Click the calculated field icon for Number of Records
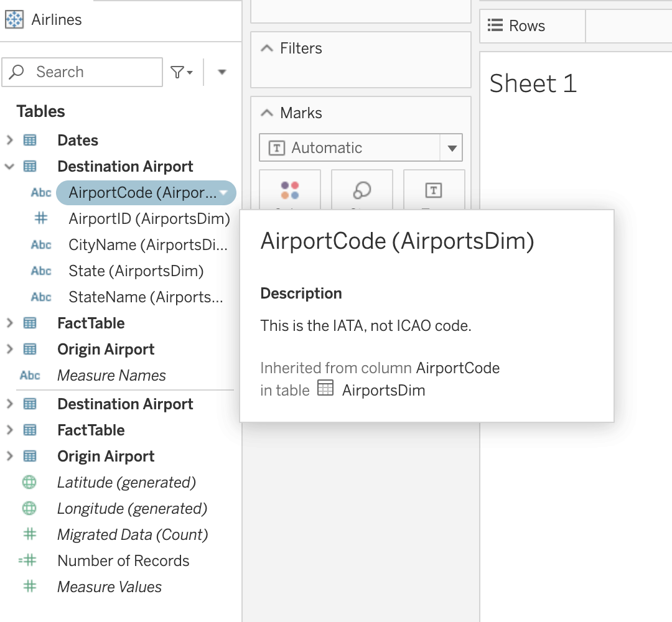Image resolution: width=672 pixels, height=622 pixels. [x=28, y=561]
